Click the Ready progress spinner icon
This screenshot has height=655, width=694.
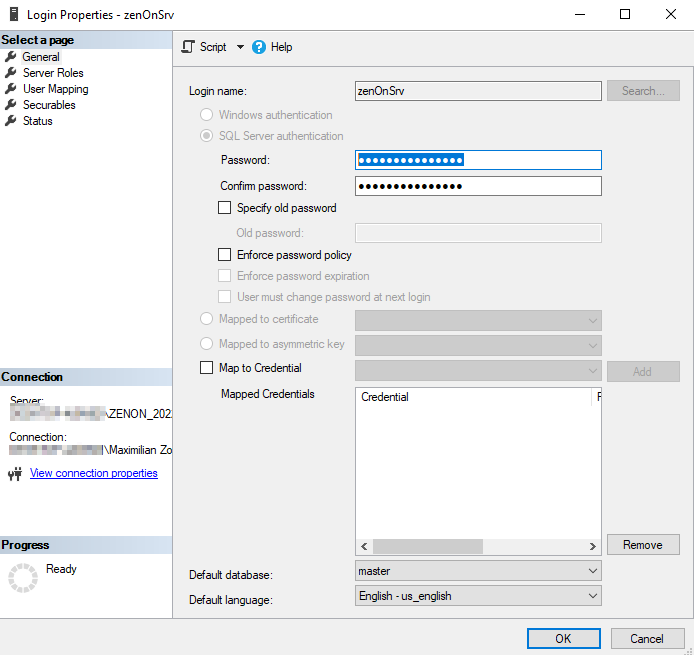click(23, 578)
